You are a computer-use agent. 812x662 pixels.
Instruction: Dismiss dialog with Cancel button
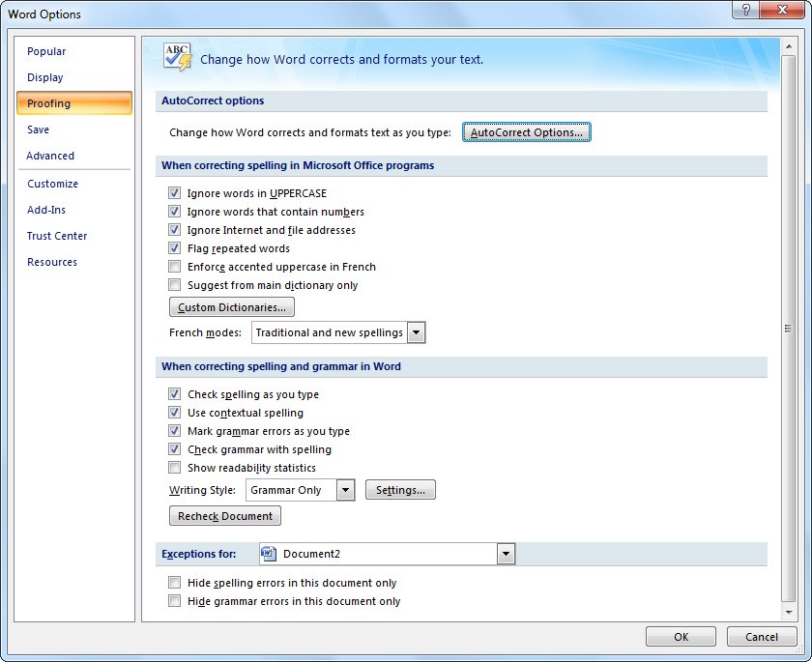pyautogui.click(x=762, y=637)
